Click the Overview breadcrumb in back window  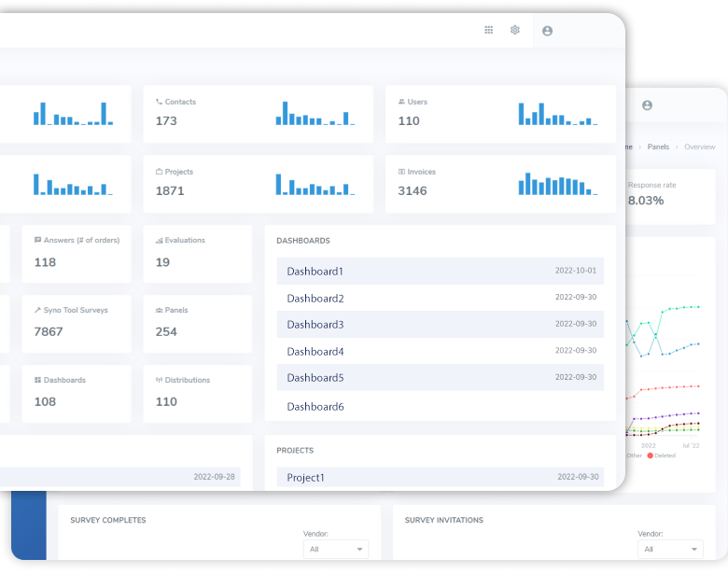point(700,147)
